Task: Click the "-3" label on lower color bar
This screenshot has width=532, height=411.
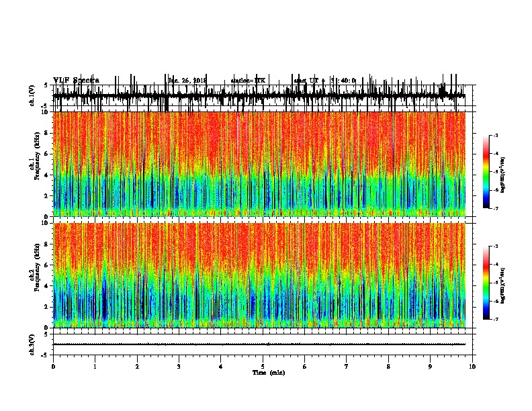Action: 496,246
